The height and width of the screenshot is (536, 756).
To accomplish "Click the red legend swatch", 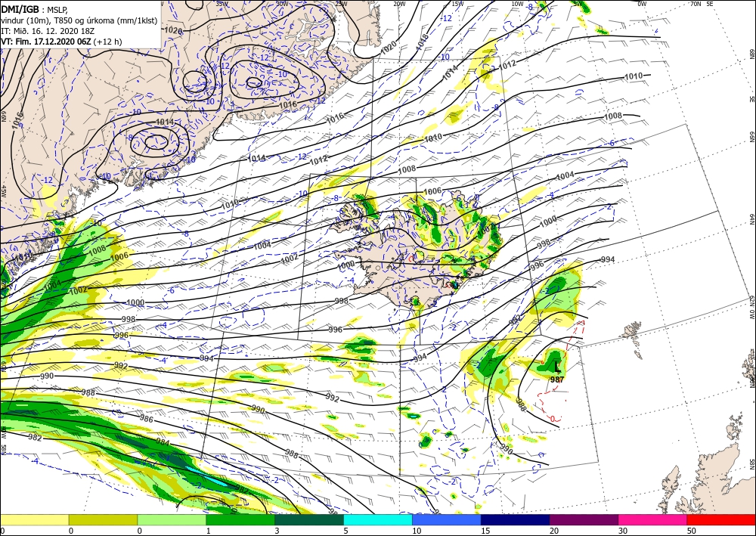I will tap(721, 519).
